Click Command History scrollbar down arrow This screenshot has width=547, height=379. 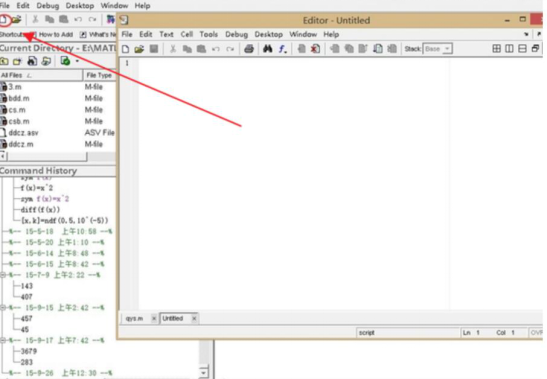pyautogui.click(x=204, y=372)
